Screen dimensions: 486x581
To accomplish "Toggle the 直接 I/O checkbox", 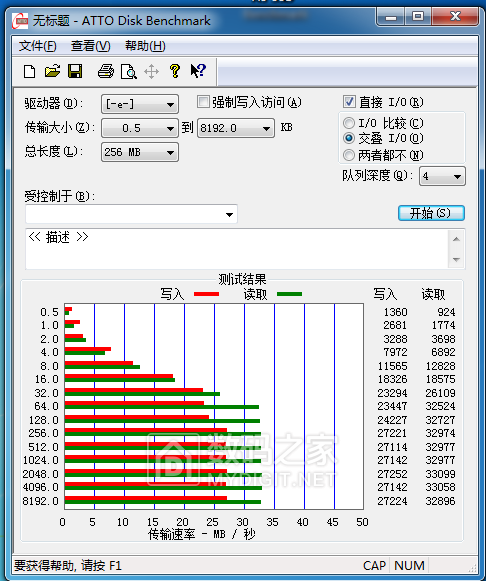I will click(x=349, y=102).
